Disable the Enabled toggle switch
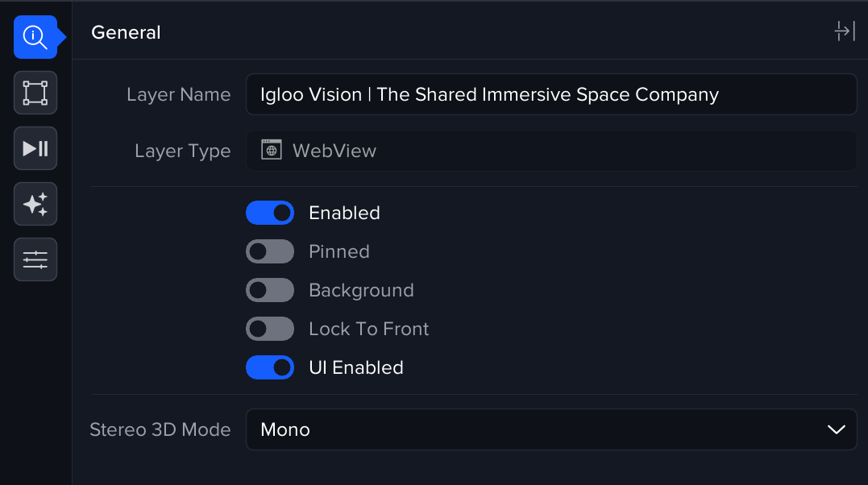The width and height of the screenshot is (868, 485). point(270,213)
